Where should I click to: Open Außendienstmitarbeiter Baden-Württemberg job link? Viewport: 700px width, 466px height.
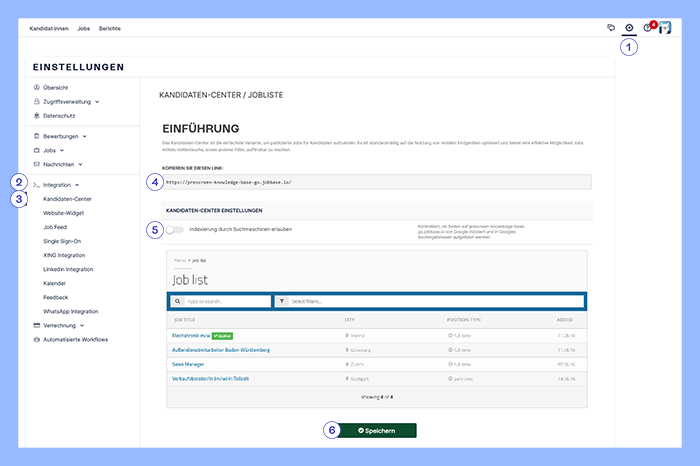[x=221, y=350]
